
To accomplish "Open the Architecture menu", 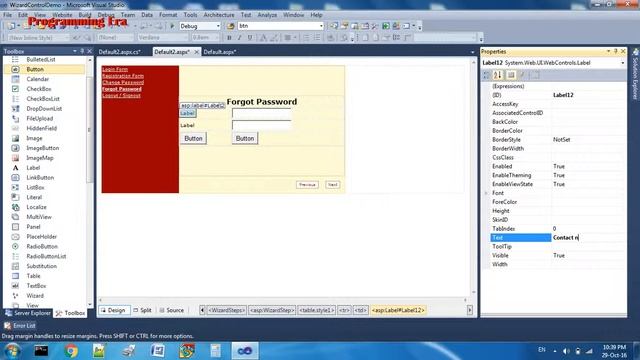I will (x=219, y=15).
